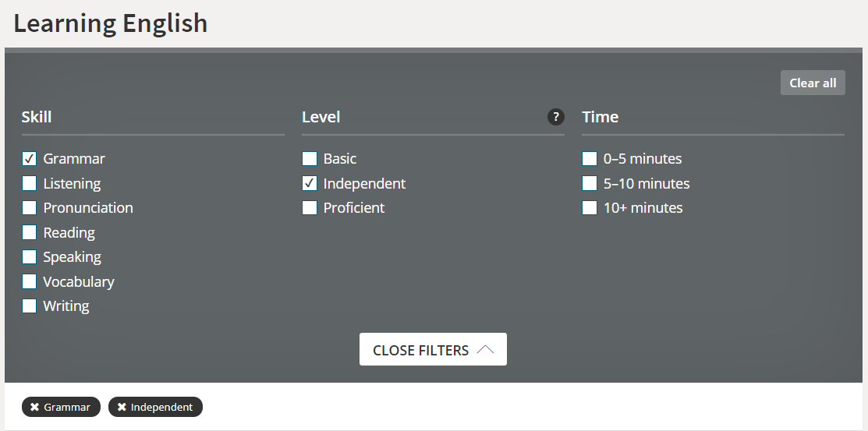Check the 10+ minutes option
This screenshot has height=431, width=868.
[x=590, y=208]
